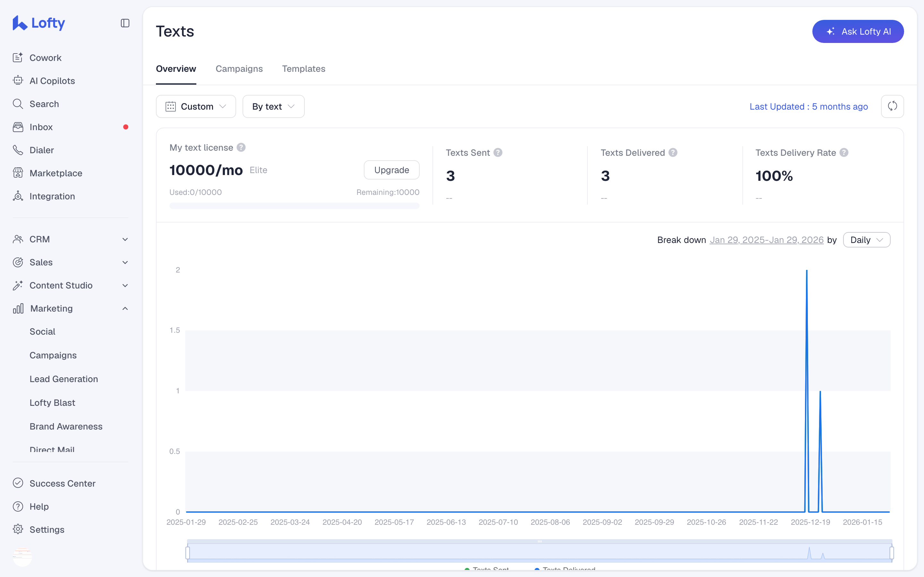The image size is (924, 577).
Task: Collapse the sidebar panel icon
Action: pyautogui.click(x=125, y=23)
